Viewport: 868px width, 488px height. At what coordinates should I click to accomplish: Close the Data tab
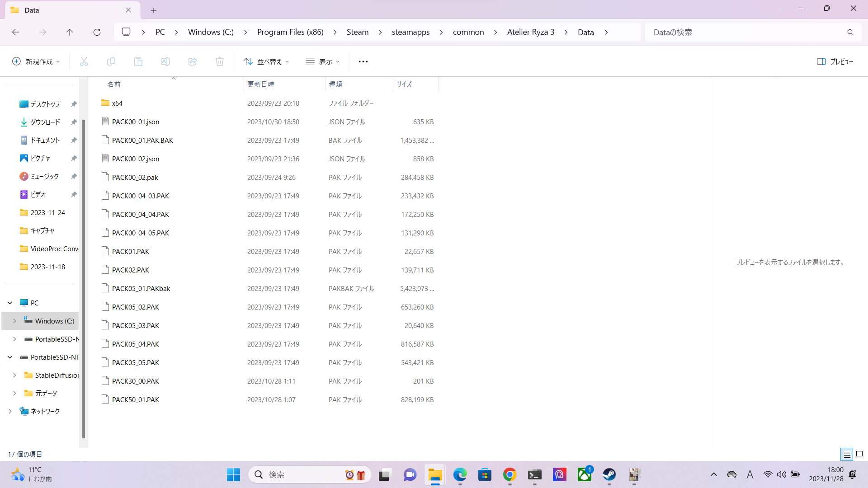(128, 10)
